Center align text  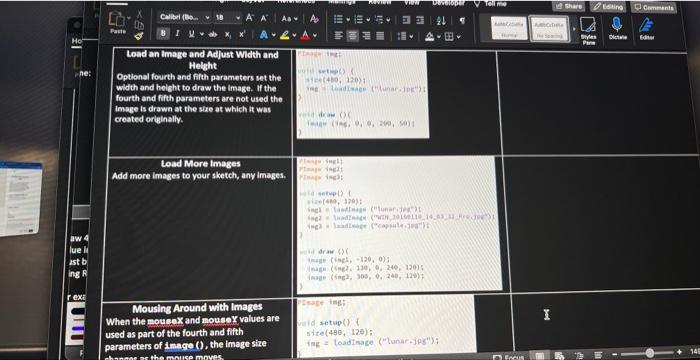pos(353,36)
